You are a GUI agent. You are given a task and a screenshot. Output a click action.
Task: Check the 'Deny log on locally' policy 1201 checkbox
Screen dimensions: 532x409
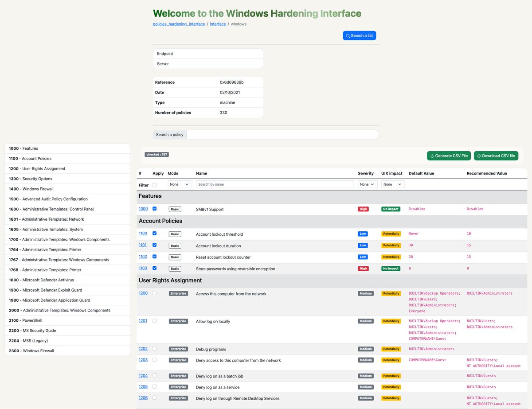coord(154,320)
